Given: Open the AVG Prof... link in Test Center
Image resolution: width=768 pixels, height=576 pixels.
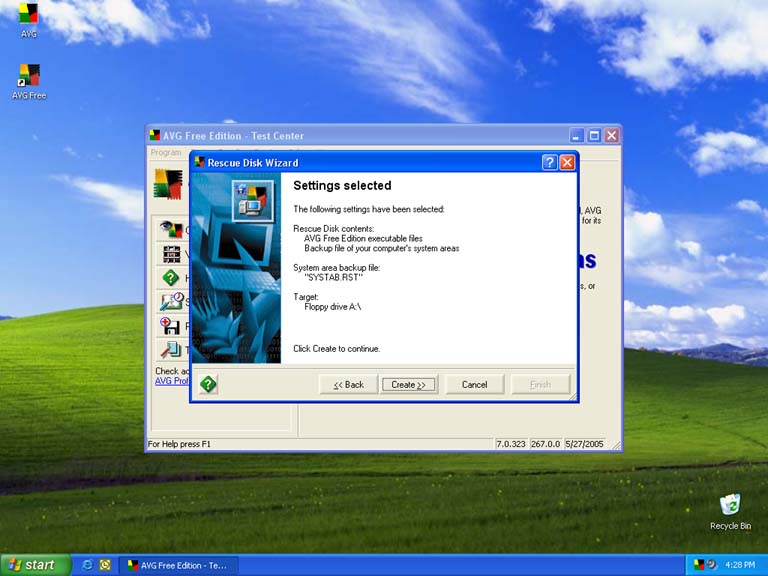Looking at the screenshot, I should pos(170,381).
